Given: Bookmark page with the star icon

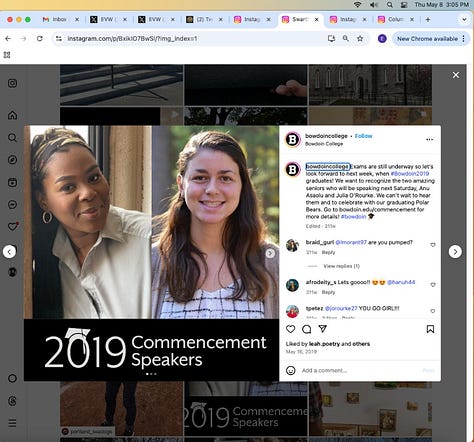Looking at the screenshot, I should click(x=360, y=38).
